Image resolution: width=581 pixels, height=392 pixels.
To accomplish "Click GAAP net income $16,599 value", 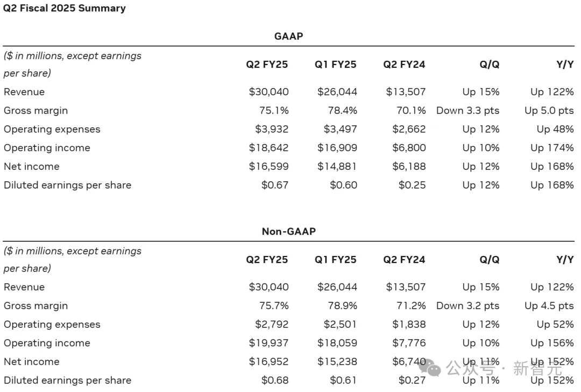I will 268,166.
